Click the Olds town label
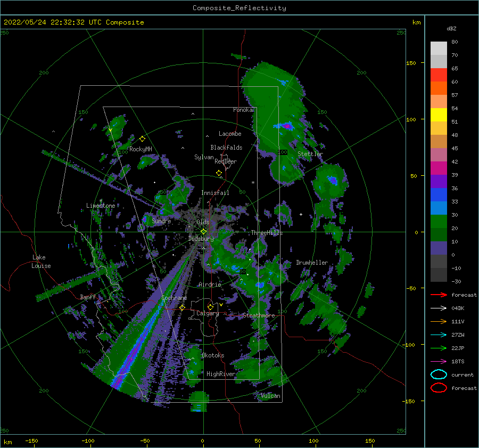Viewport: 479px width, 448px height. coord(203,222)
